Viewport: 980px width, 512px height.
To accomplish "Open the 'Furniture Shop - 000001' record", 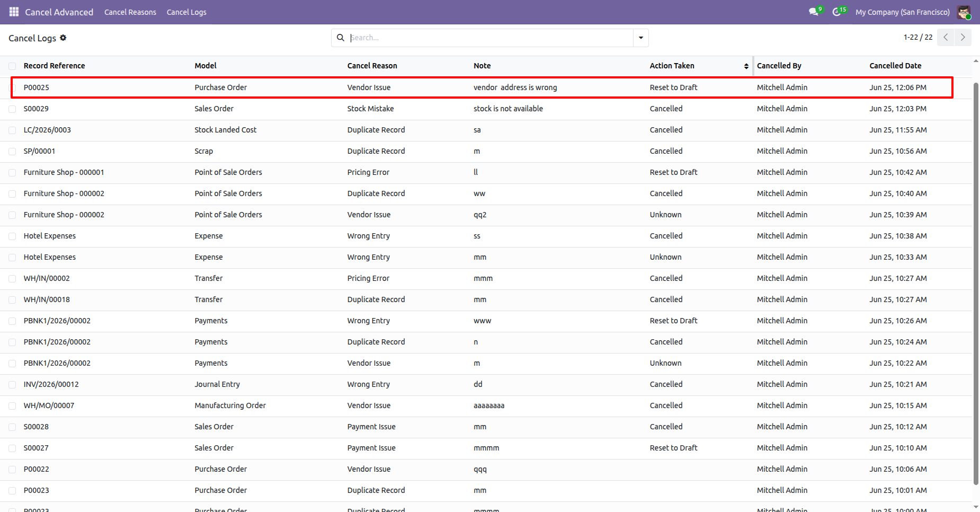I will click(64, 172).
